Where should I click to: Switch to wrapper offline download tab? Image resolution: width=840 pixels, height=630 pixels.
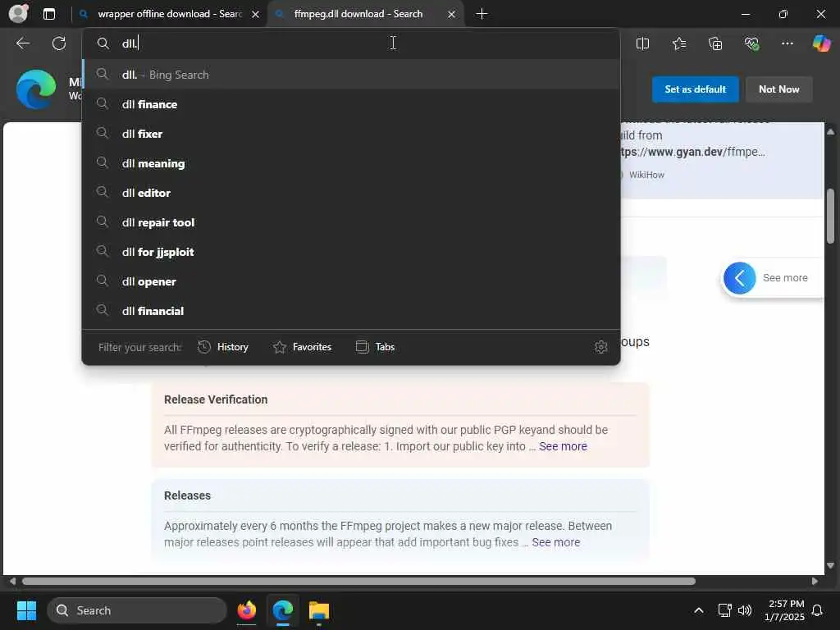coord(169,14)
